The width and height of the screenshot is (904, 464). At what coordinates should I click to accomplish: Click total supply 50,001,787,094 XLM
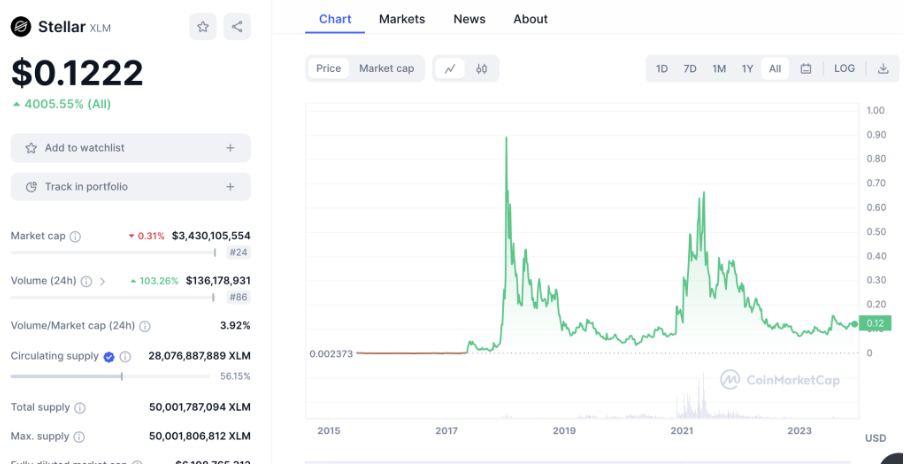click(x=199, y=407)
